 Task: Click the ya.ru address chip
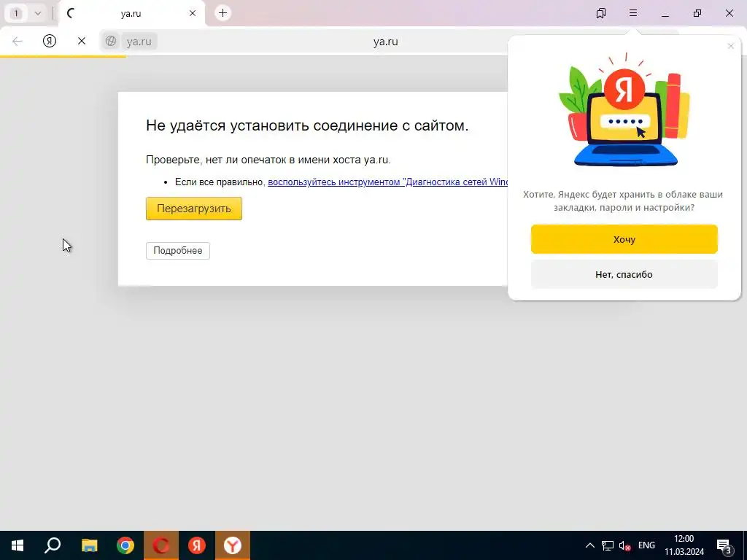139,42
